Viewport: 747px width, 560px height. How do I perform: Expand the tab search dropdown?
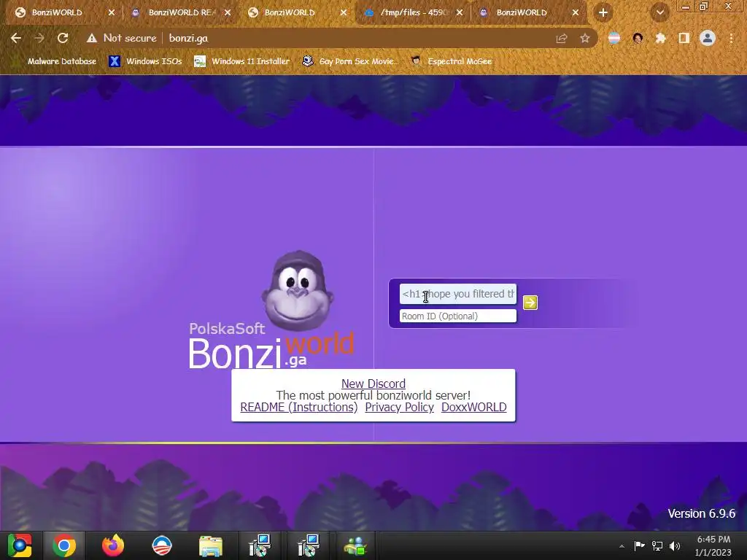click(x=659, y=13)
